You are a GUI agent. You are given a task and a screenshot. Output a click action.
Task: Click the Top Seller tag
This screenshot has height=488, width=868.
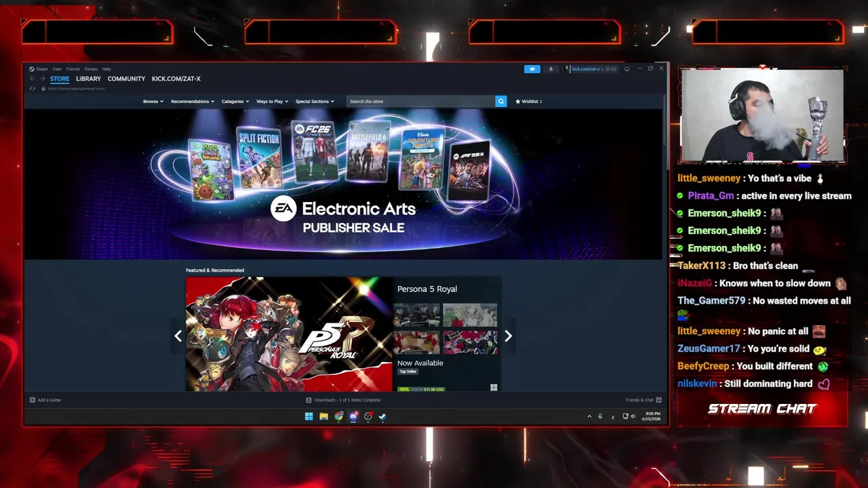(x=408, y=371)
